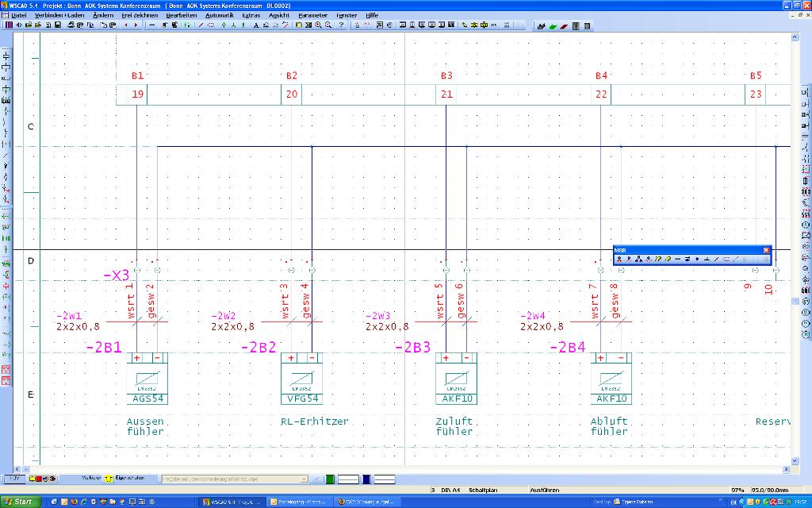Select terminal number 21 under B3
The height and width of the screenshot is (508, 812).
coord(446,94)
